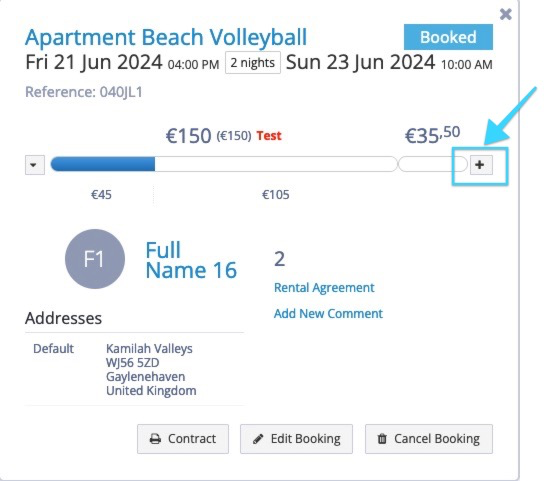Click the blue paid portion of payment bar

(103, 164)
